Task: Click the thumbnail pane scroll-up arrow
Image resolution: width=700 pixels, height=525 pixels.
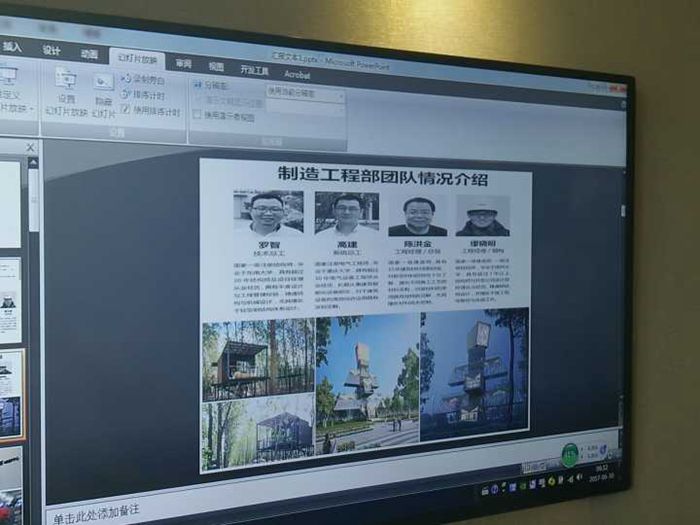Action: [33, 163]
